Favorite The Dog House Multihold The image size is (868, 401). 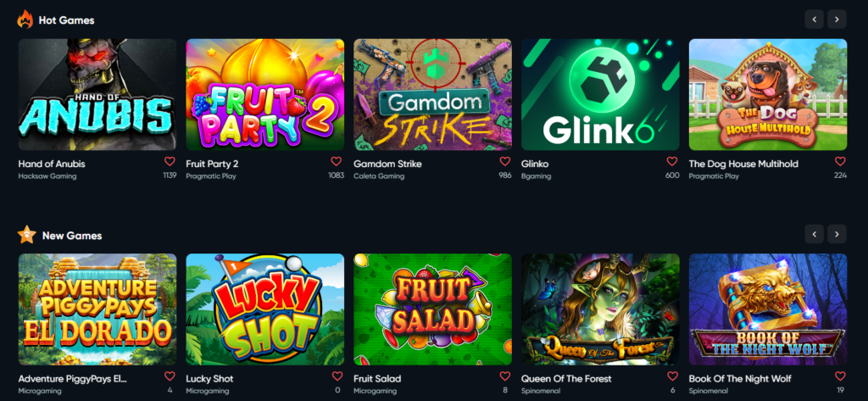pos(840,162)
